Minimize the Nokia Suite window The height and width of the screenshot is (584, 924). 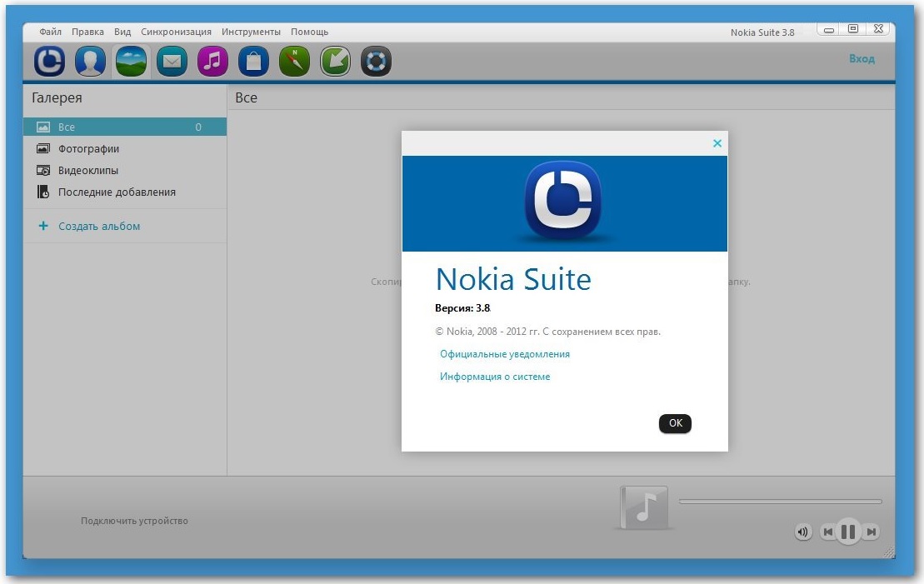[x=828, y=29]
